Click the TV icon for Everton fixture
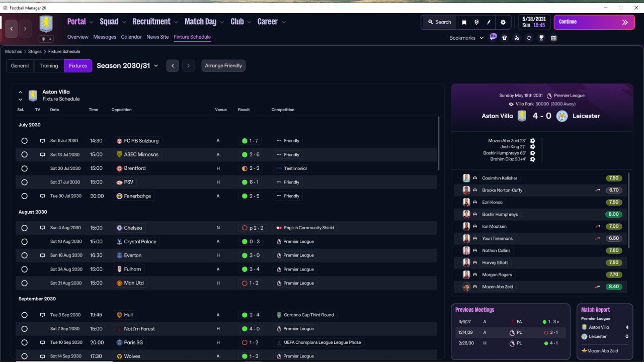This screenshot has height=362, width=644. coord(43,255)
